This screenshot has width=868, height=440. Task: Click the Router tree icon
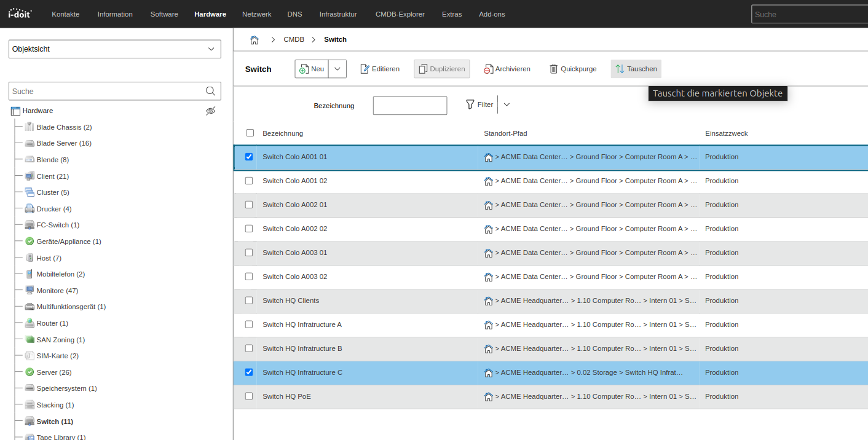pos(30,323)
